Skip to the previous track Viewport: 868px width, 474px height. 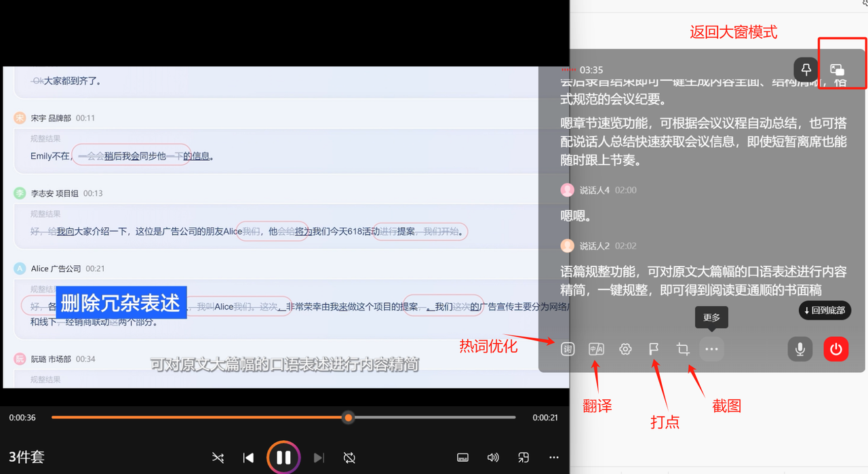click(x=248, y=458)
